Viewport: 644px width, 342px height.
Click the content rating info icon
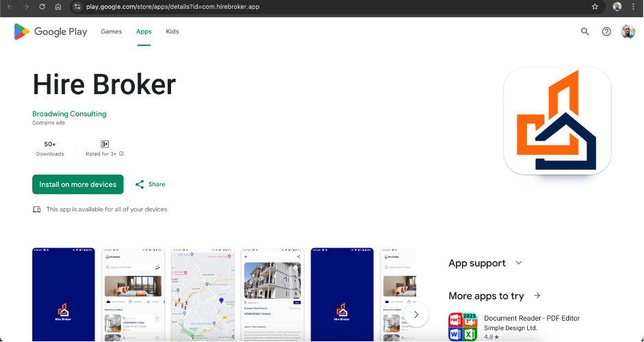tap(122, 154)
